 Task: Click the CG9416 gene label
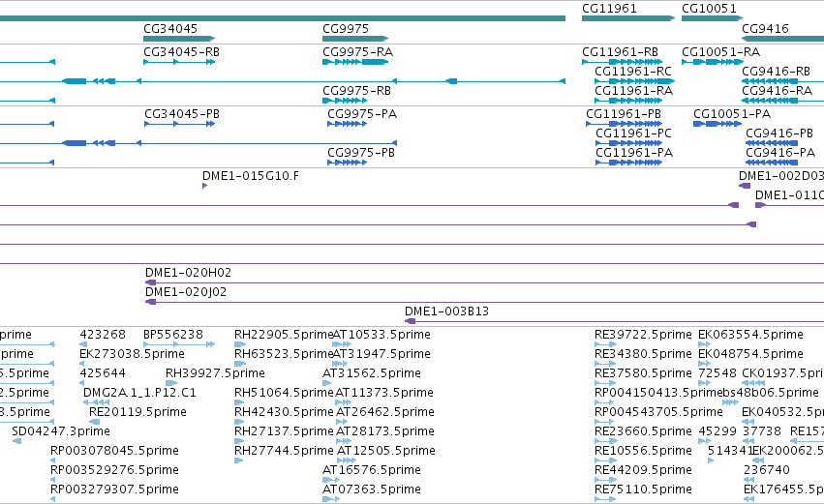[765, 28]
